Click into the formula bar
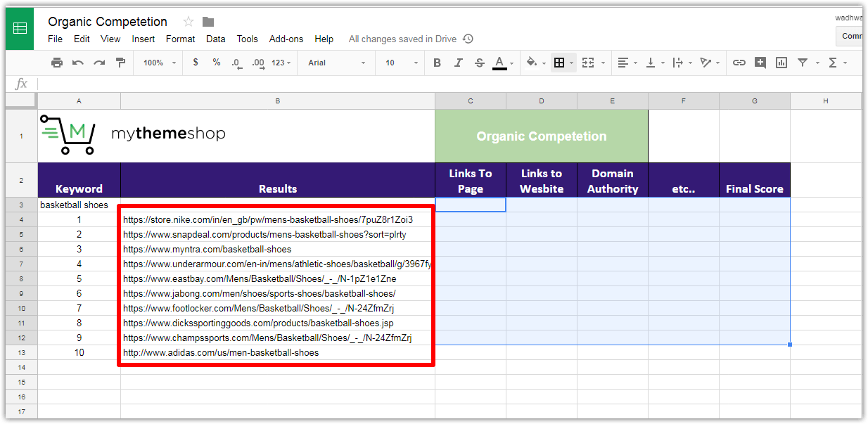The image size is (868, 424). click(449, 84)
